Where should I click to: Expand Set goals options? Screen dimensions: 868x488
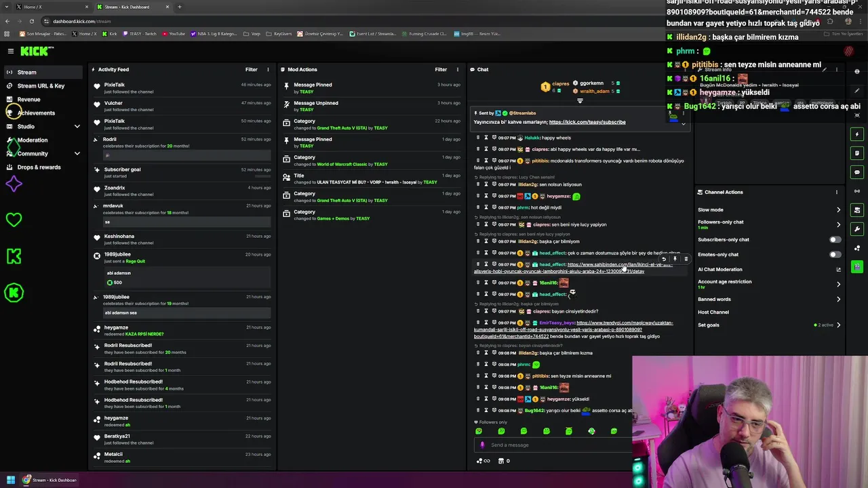tap(838, 325)
